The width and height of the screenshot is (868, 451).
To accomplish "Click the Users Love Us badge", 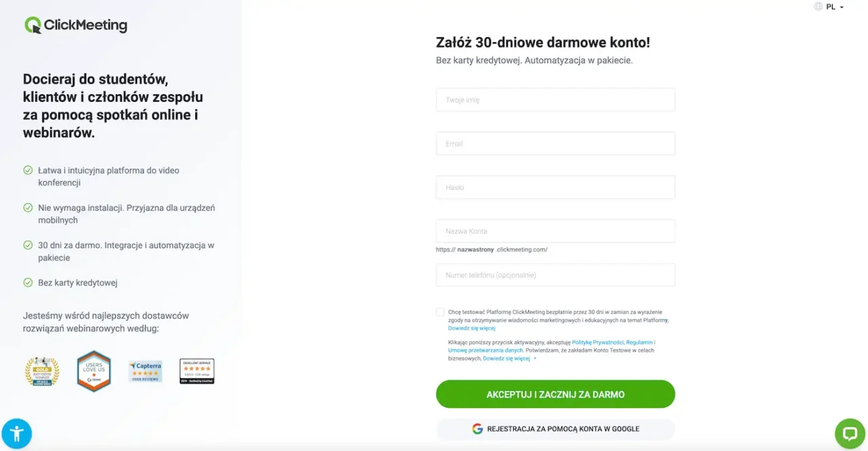I will 93,370.
